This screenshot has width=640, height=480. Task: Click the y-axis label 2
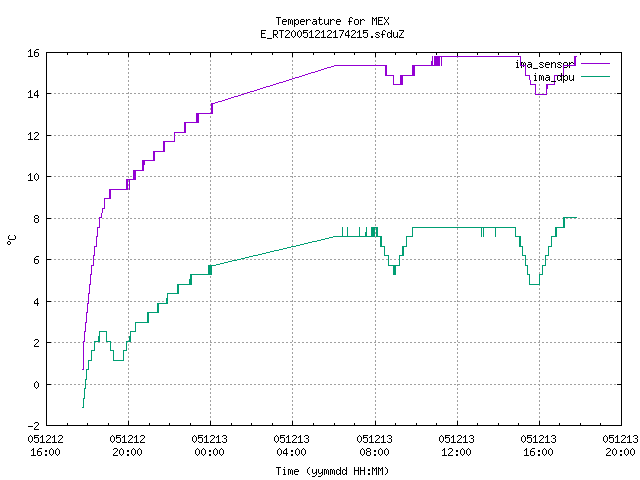(x=36, y=343)
